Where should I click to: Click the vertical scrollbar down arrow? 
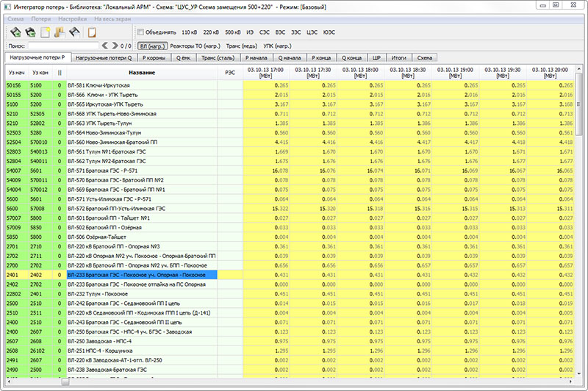[x=578, y=374]
